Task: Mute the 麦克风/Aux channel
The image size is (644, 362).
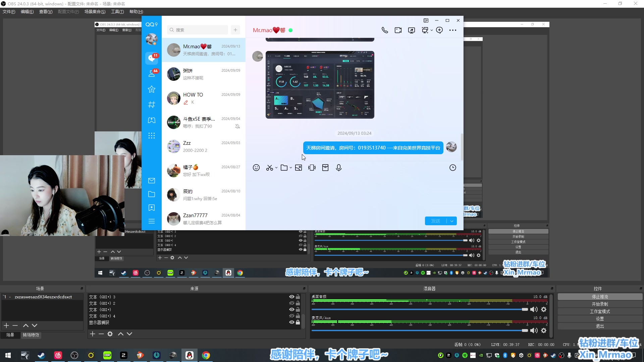Action: pos(534,330)
